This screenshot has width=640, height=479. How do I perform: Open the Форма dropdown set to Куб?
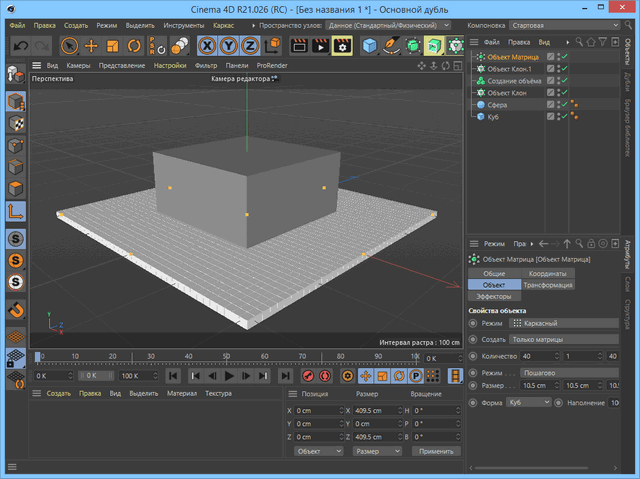coord(530,402)
